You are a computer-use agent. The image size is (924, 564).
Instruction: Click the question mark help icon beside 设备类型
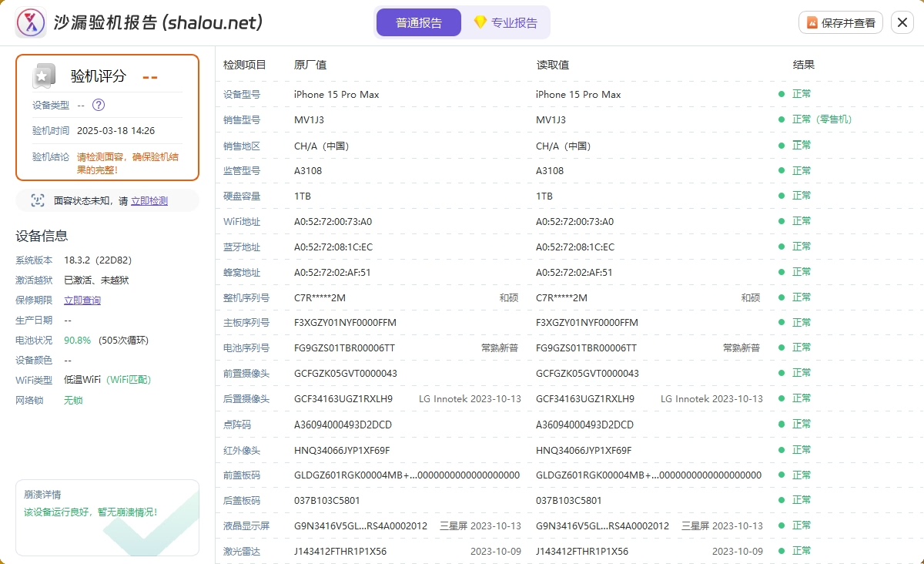[99, 105]
